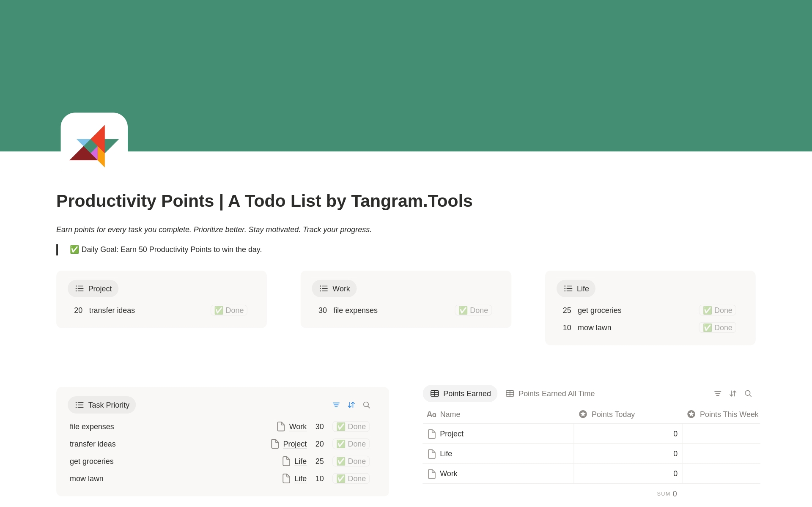Click the Daily Goal quote text
This screenshot has height=507, width=812.
click(166, 249)
